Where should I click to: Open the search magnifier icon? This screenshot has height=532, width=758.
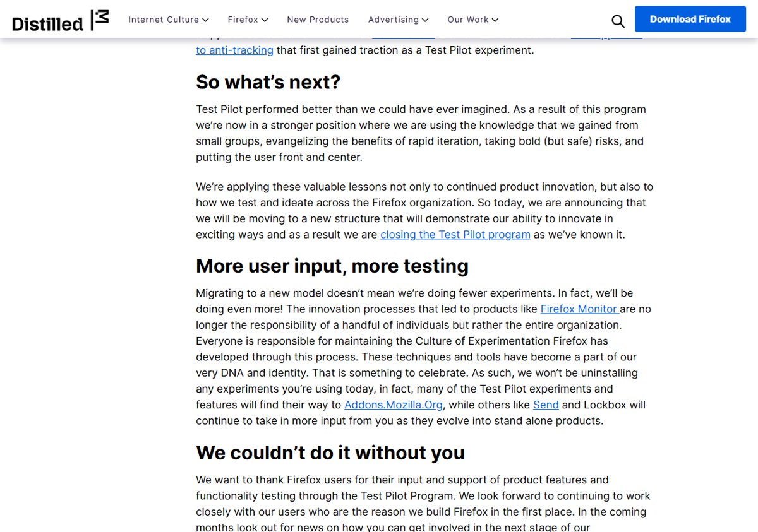[x=618, y=21]
